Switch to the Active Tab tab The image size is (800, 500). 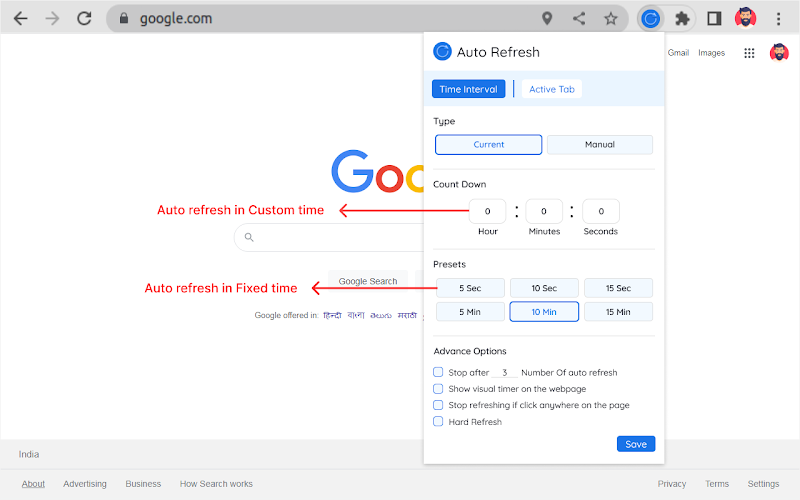point(552,89)
